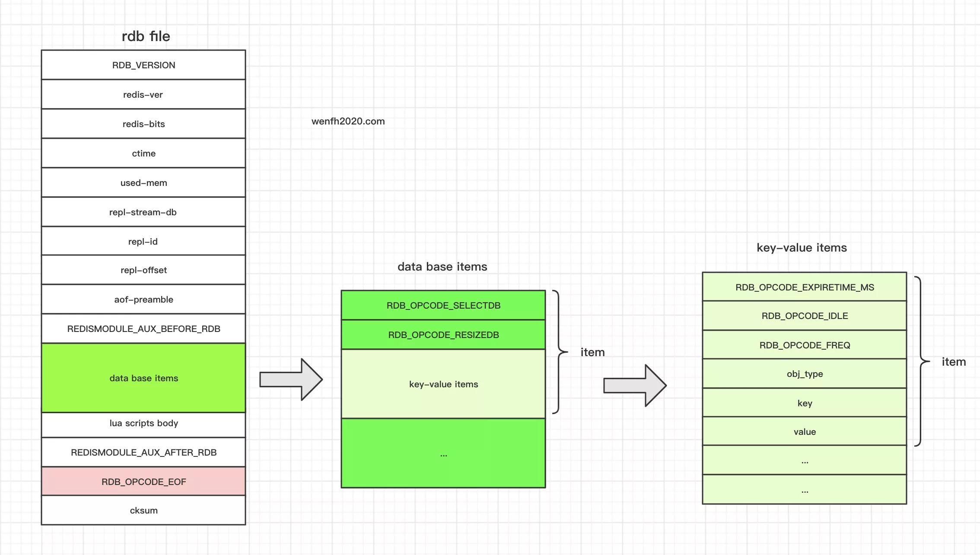This screenshot has height=555, width=980.
Task: Click the arrow pointing to key-value items table
Action: pos(635,385)
